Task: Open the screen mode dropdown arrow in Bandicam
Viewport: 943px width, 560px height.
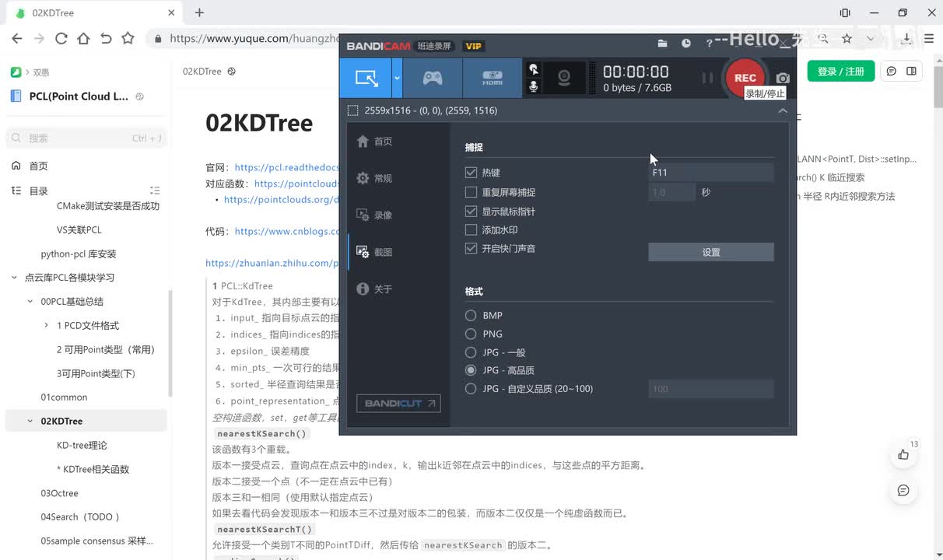Action: point(397,78)
